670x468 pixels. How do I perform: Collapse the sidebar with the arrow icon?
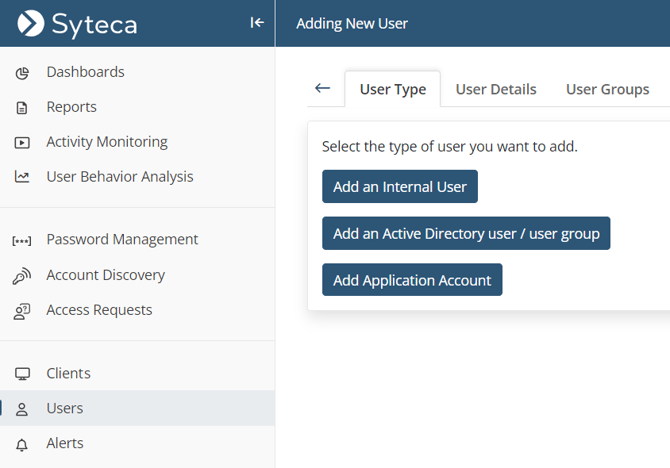click(257, 23)
